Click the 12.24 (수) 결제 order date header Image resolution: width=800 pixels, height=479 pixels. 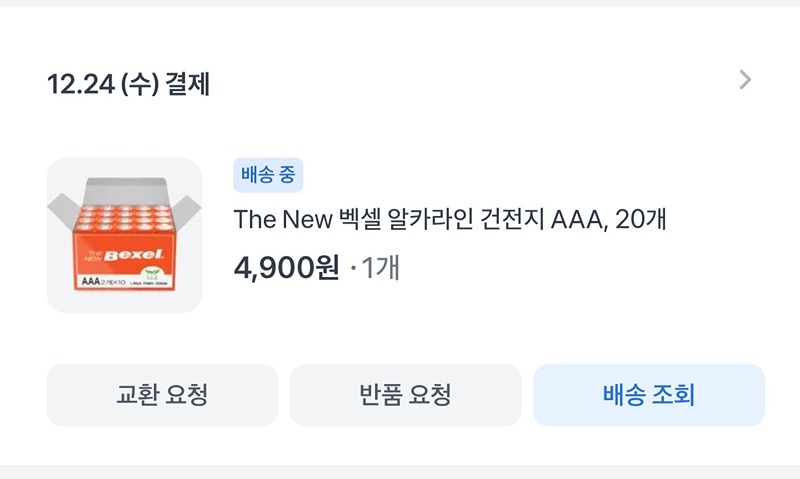pos(128,84)
